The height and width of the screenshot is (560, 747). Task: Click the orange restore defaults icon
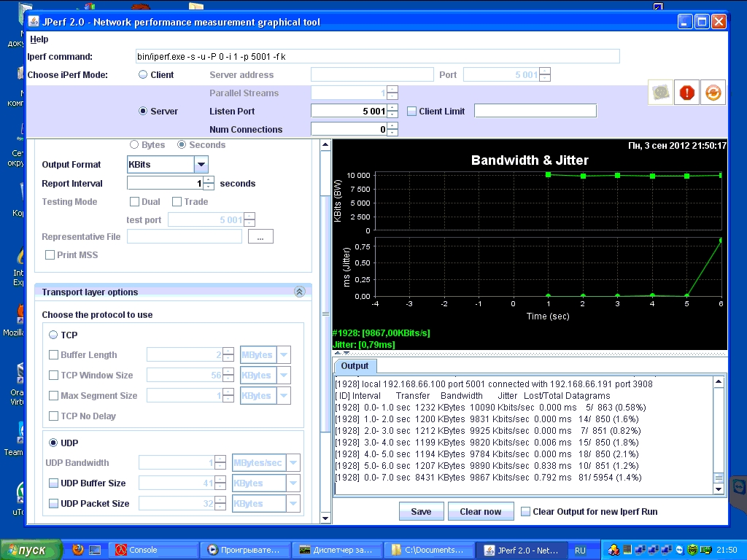(x=713, y=93)
